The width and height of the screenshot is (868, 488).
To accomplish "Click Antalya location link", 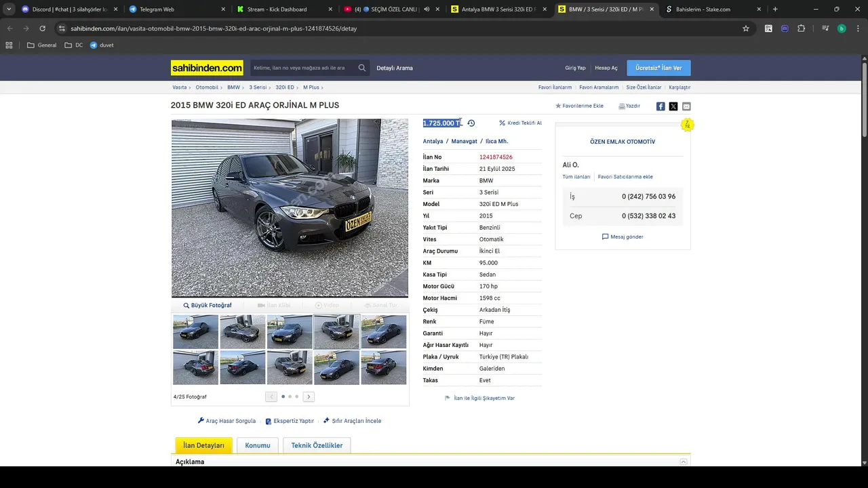I will click(433, 142).
